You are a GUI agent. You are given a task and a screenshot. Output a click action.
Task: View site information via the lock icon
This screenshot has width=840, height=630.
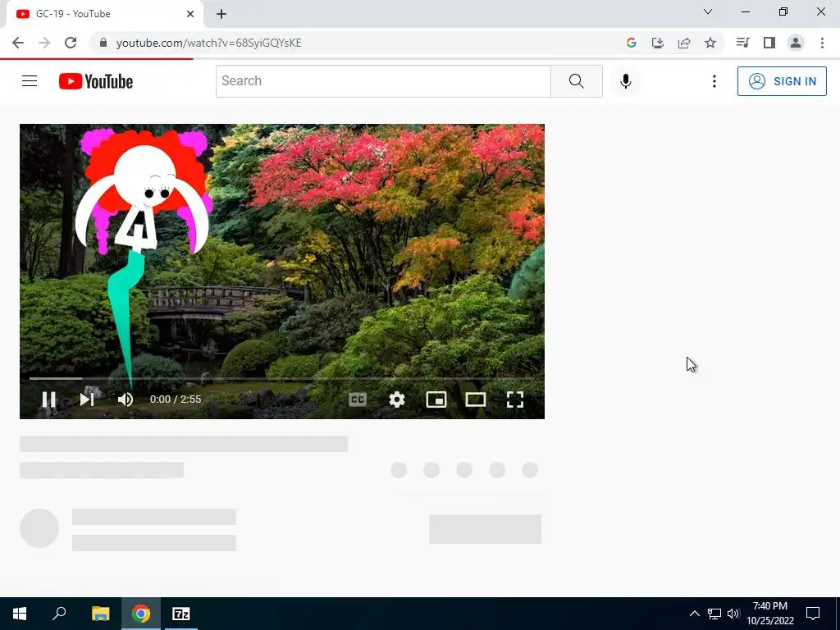pyautogui.click(x=103, y=43)
